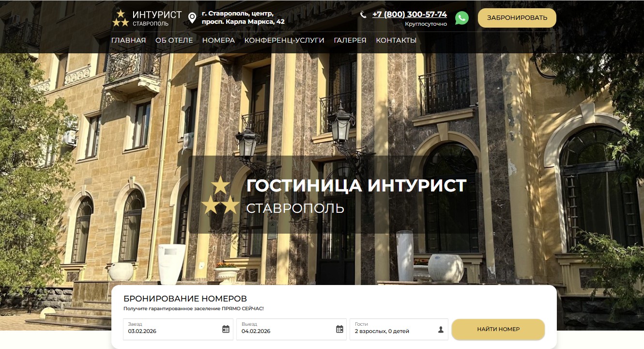Image resolution: width=644 pixels, height=349 pixels.
Task: Click the phone handset icon
Action: 363,15
